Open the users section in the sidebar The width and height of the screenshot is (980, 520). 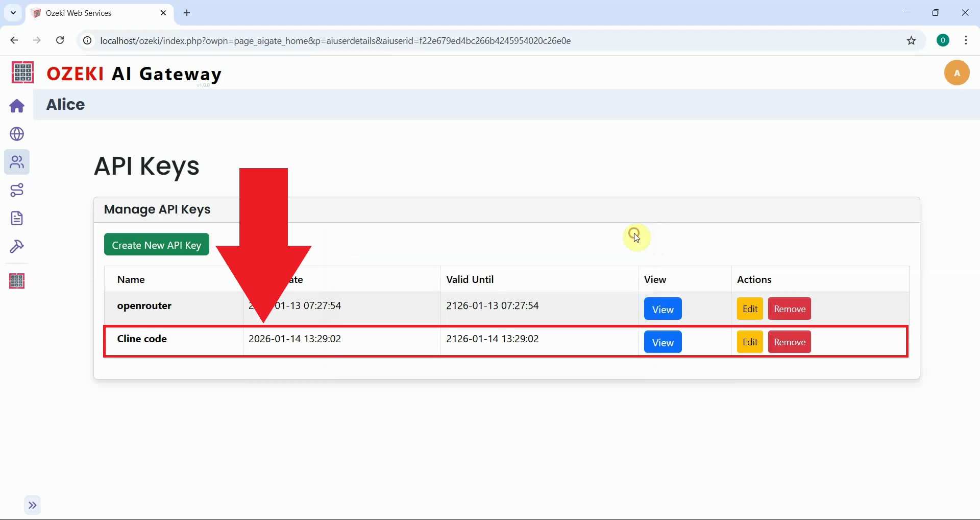pyautogui.click(x=17, y=162)
